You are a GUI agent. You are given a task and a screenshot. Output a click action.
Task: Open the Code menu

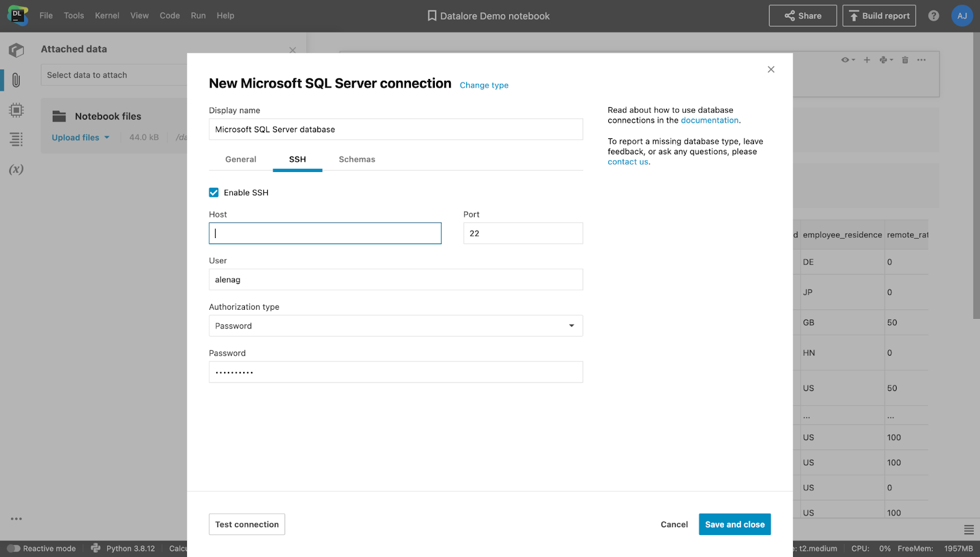point(170,16)
